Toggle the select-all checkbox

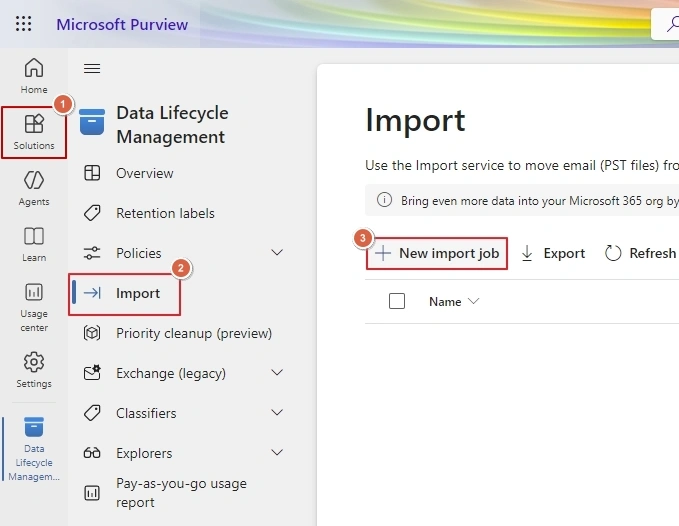point(397,301)
